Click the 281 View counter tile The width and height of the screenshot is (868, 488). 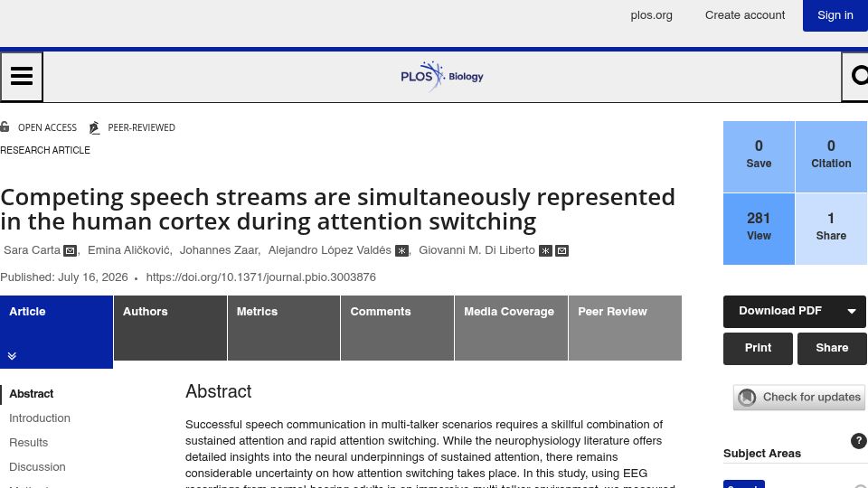click(x=759, y=229)
